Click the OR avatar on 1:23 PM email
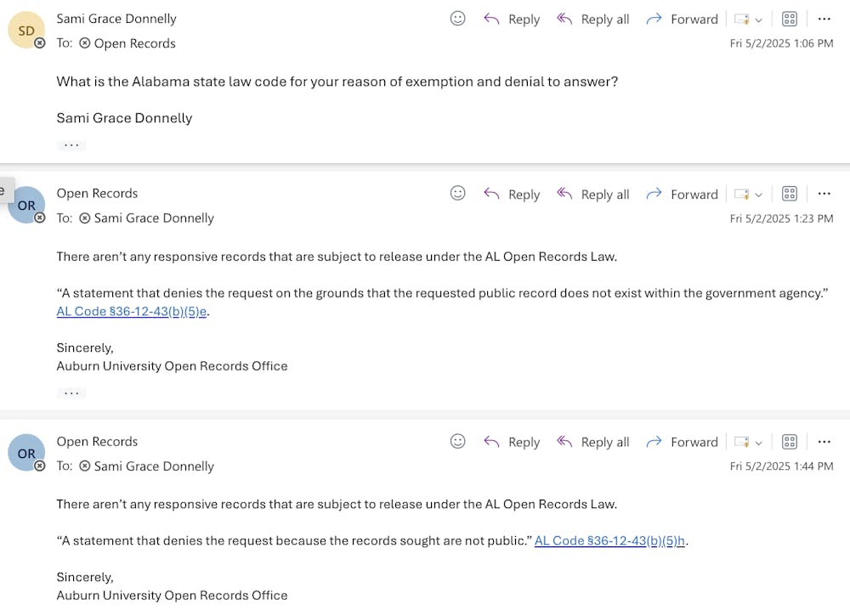 point(26,206)
